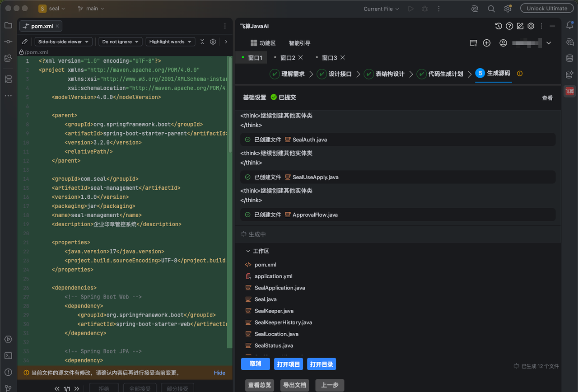This screenshot has height=392, width=578.
Task: Click the new window icon in 飞算JavaAI
Action: [474, 43]
